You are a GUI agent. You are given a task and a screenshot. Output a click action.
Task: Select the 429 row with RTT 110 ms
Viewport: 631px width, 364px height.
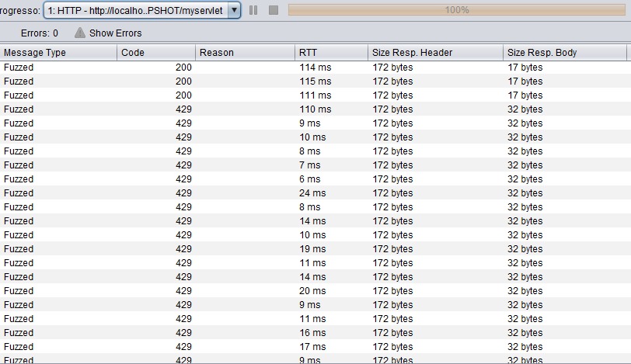point(315,109)
